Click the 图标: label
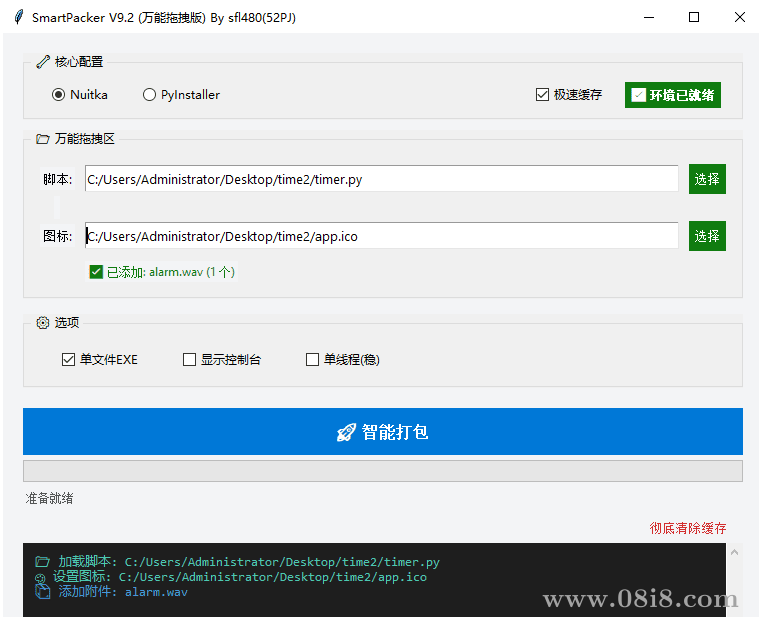Screen dimensions: 759x617 [57, 236]
